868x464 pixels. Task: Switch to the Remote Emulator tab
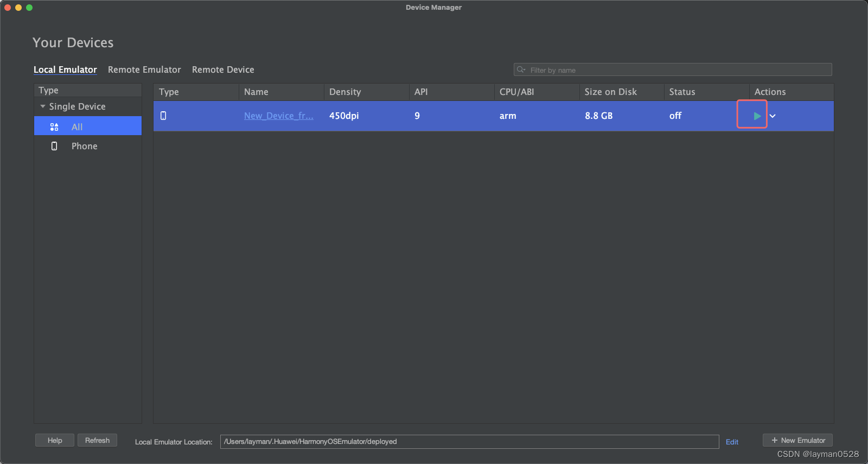tap(144, 69)
